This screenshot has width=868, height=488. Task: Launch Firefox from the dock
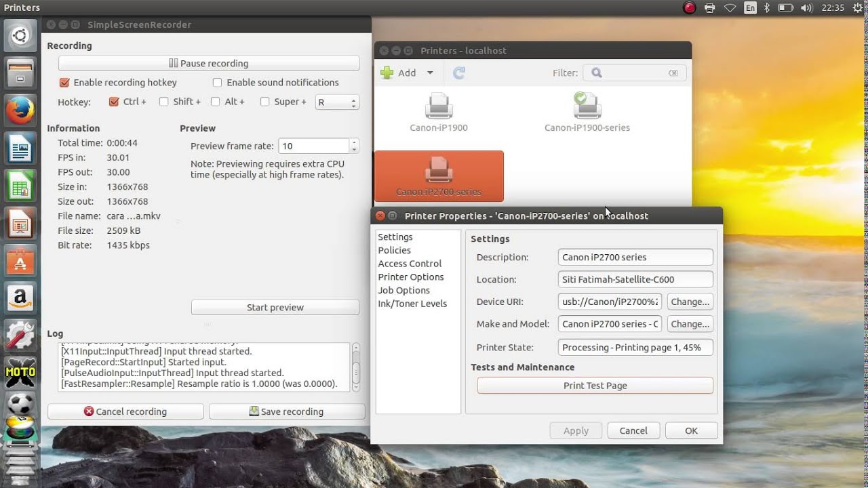(x=20, y=109)
